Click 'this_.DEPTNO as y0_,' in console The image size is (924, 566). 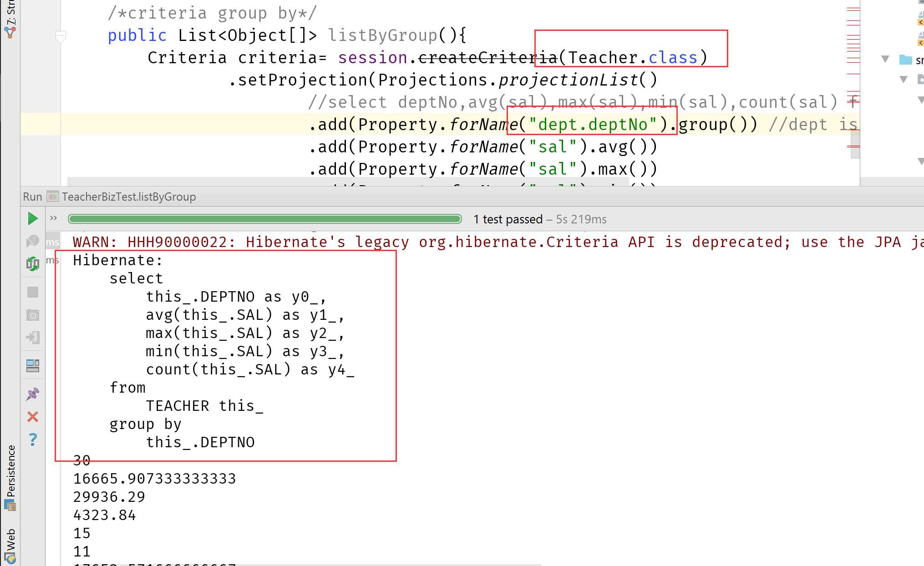click(236, 297)
